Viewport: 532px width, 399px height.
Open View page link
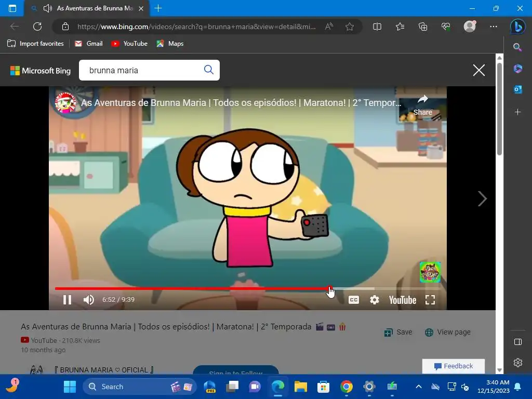(x=447, y=332)
